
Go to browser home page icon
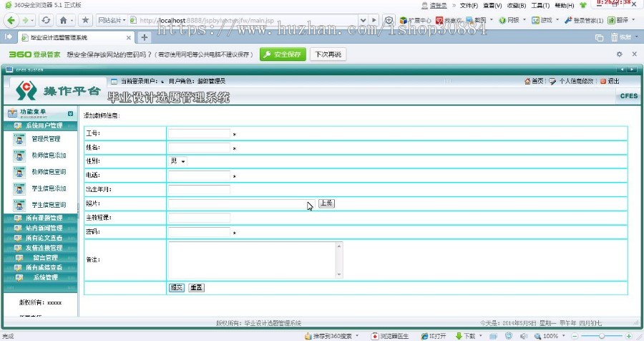63,20
